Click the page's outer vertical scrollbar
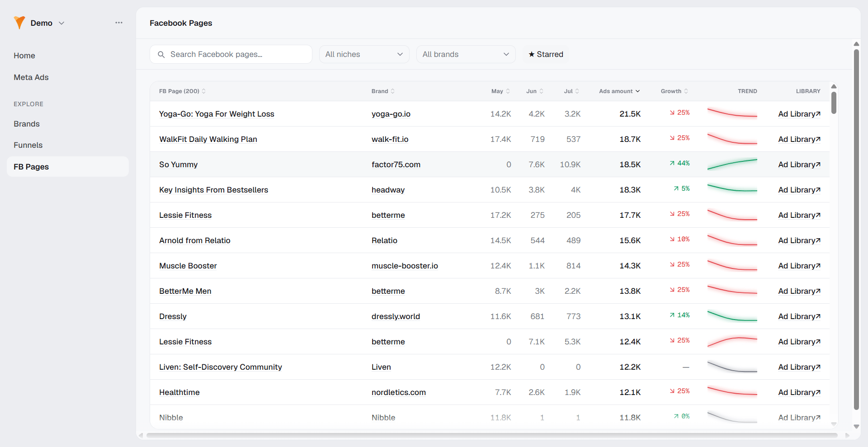 pyautogui.click(x=856, y=230)
